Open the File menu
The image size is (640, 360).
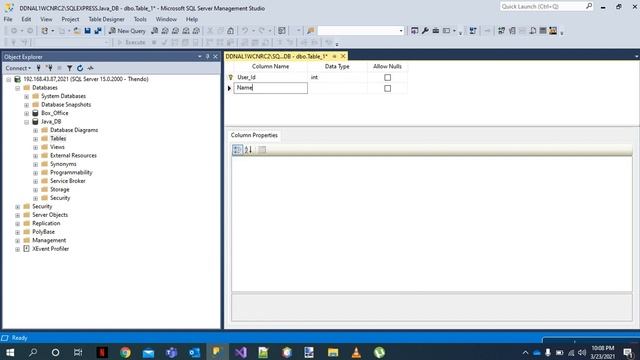click(8, 19)
